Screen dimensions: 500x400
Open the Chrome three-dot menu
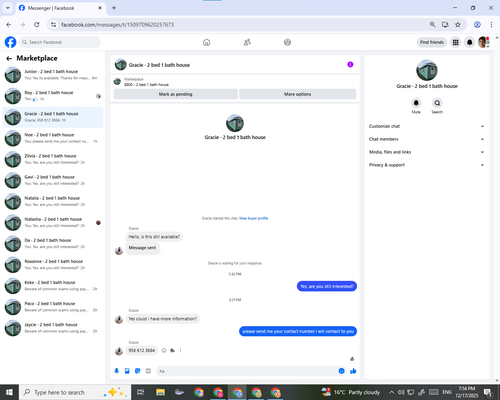point(491,24)
